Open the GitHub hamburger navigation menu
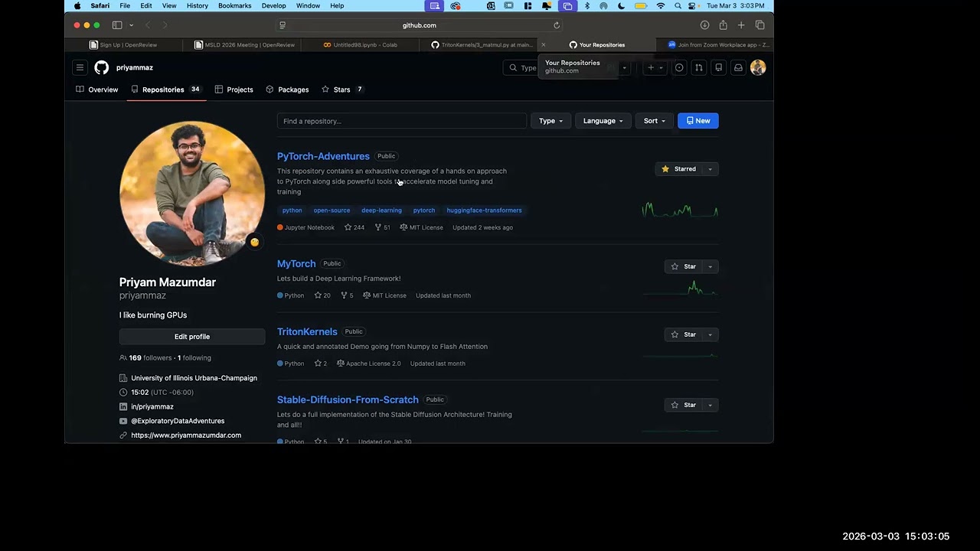The image size is (980, 551). (x=80, y=67)
